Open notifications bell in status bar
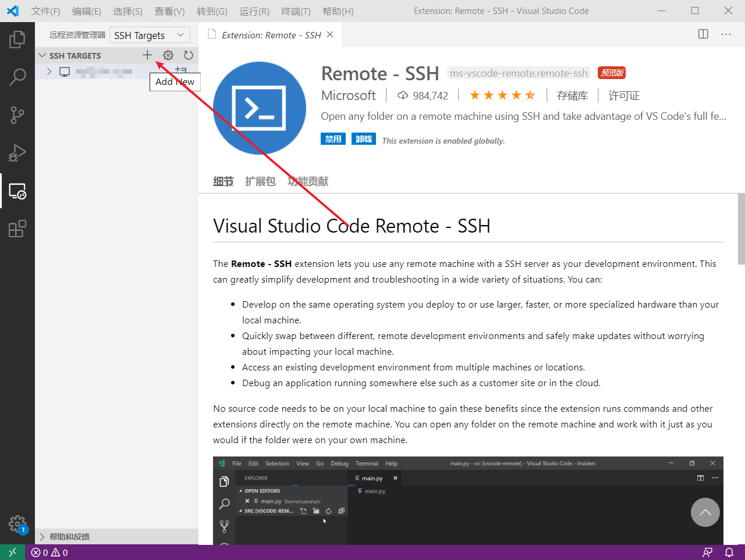 coord(729,552)
